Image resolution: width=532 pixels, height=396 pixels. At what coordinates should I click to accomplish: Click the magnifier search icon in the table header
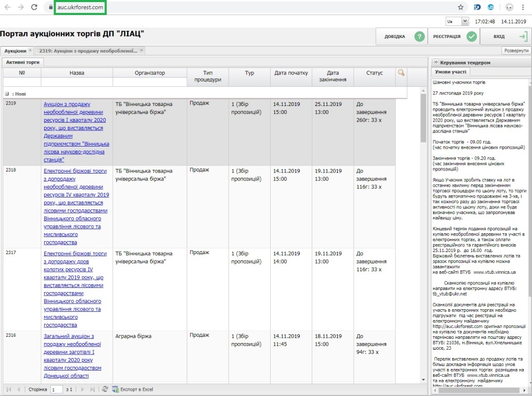click(x=401, y=73)
